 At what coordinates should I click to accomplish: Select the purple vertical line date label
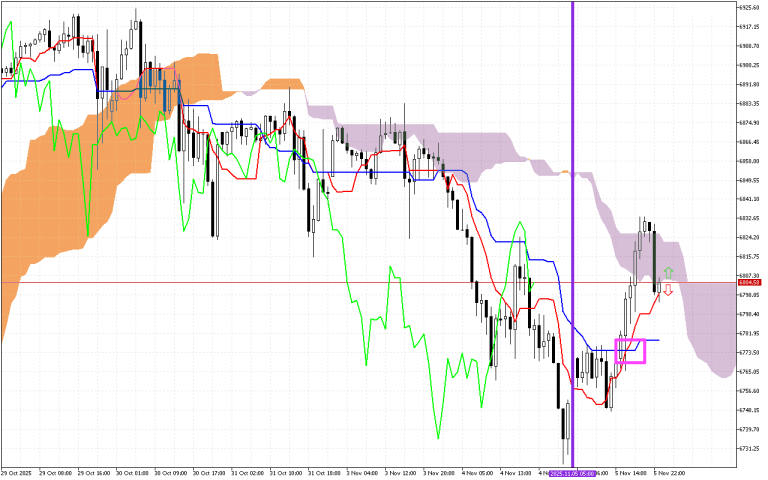click(572, 474)
